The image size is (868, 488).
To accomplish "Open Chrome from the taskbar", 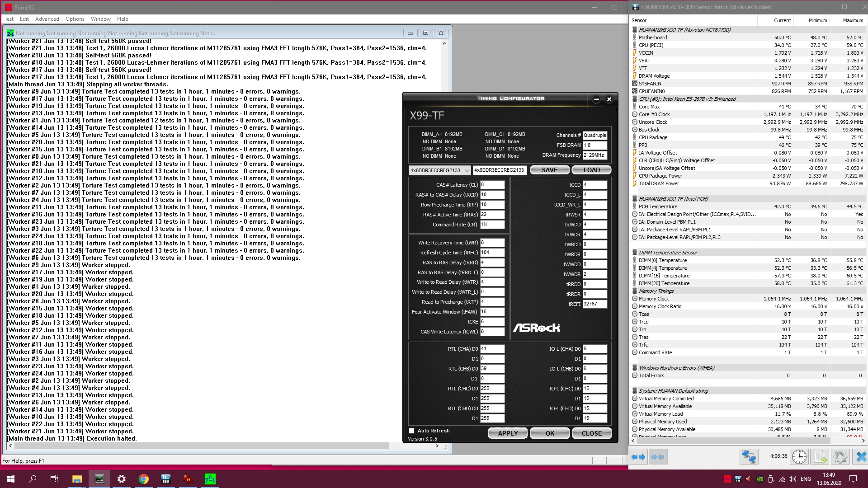I will (144, 479).
